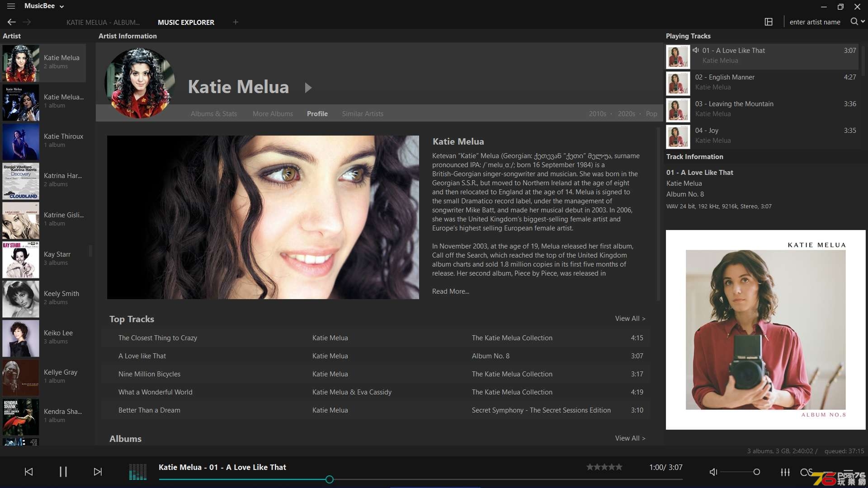View All top tracks
Viewport: 868px width, 488px height.
(x=630, y=319)
